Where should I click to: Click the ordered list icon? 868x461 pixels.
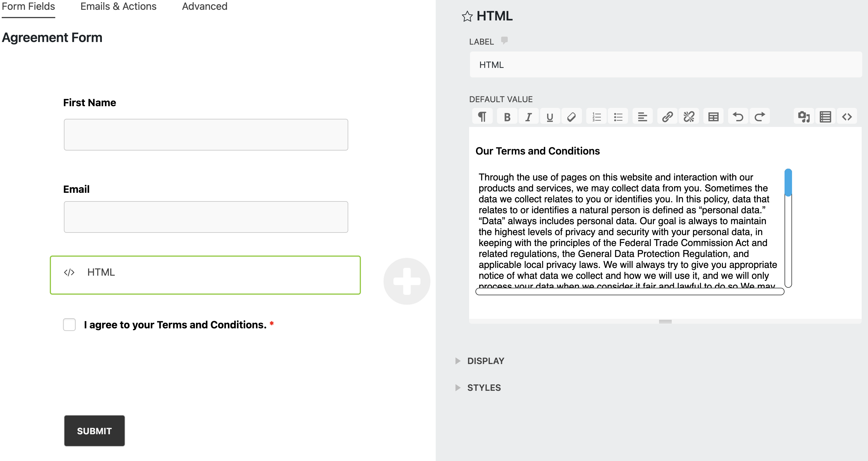pos(596,117)
